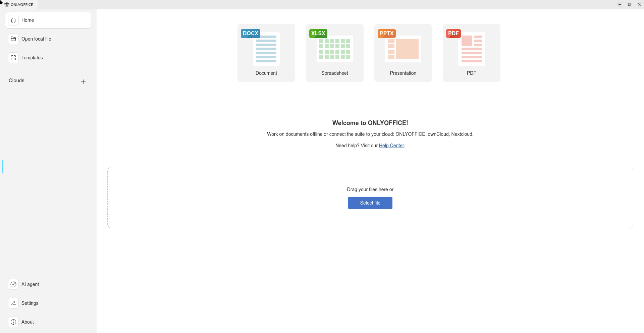Click the ONLYOFFICE logo in title bar
The image size is (644, 333).
(x=19, y=5)
